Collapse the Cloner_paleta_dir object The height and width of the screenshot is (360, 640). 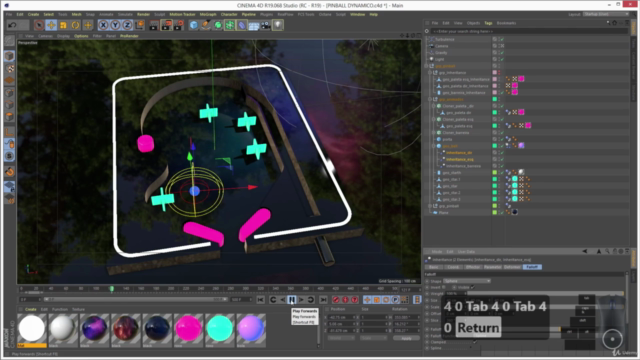pos(434,106)
